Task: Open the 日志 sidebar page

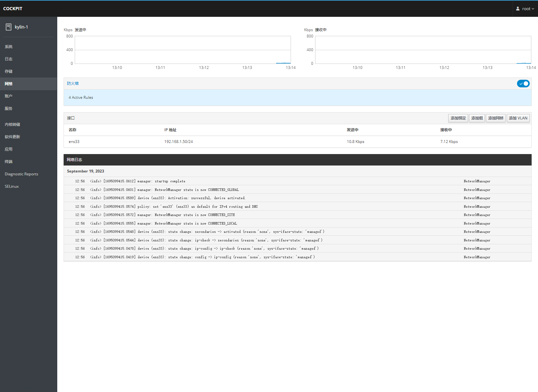Action: [28, 59]
